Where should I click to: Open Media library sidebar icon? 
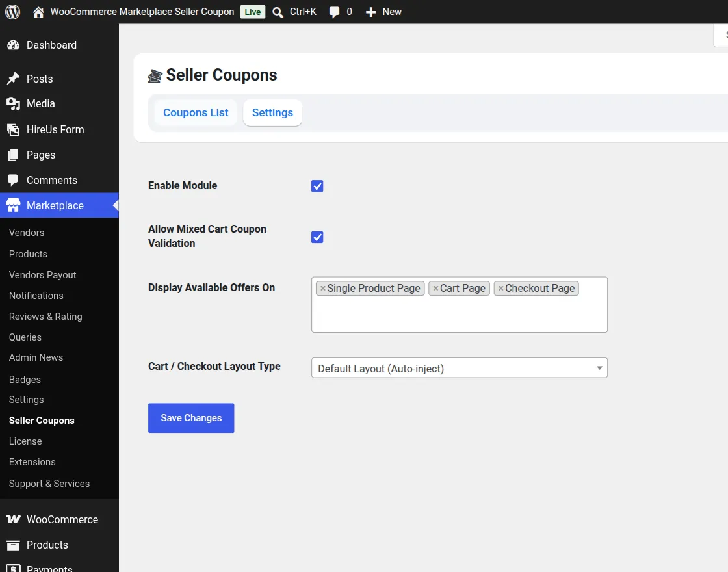(13, 103)
